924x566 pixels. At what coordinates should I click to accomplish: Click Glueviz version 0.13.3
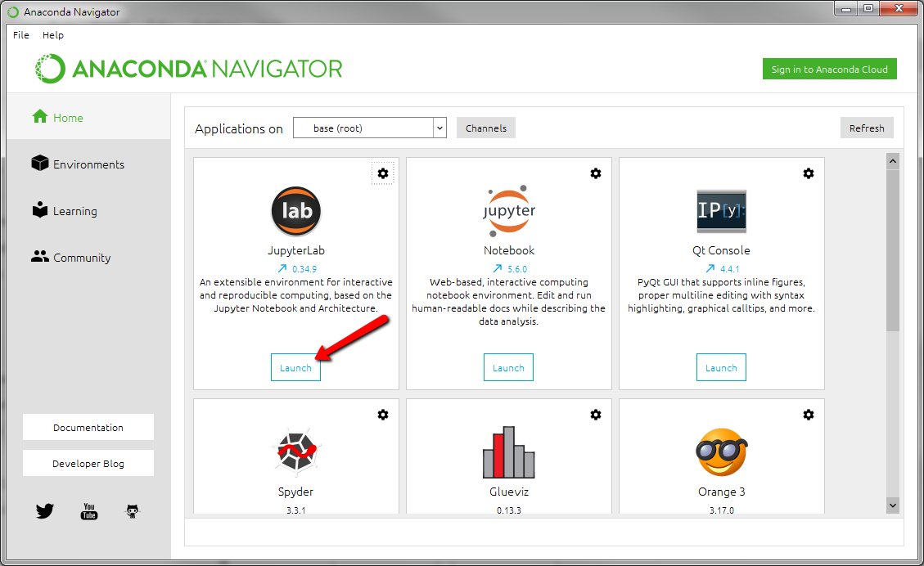(x=508, y=510)
